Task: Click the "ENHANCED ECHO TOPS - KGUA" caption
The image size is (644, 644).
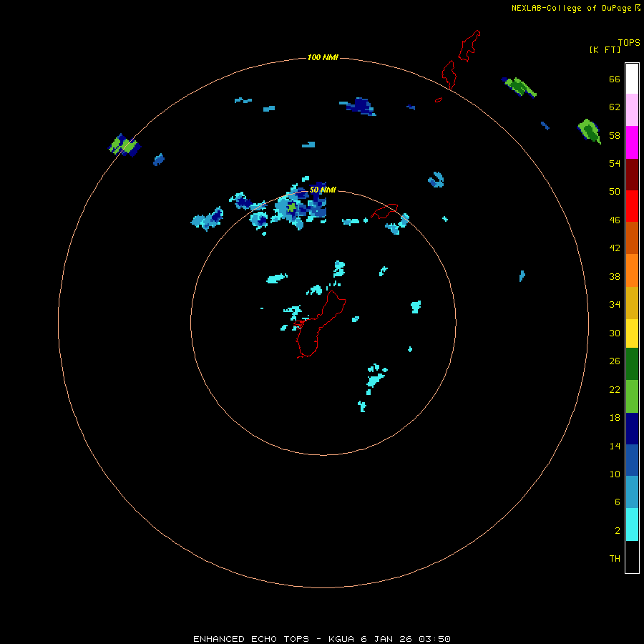Action: tap(273, 639)
